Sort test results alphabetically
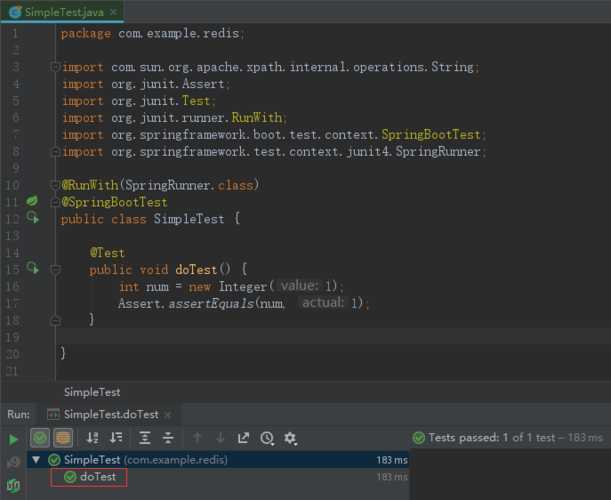This screenshot has width=611, height=500. tap(93, 438)
